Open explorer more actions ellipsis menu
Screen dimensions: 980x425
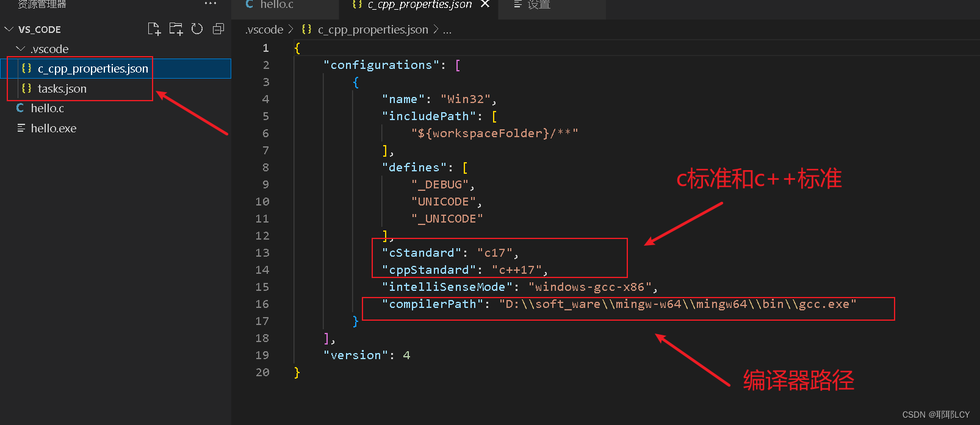pos(211,4)
